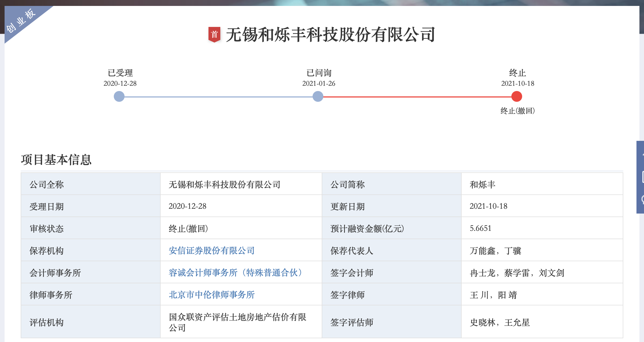
Task: Open 安信证券股份有限公司 sponsor link
Action: point(211,251)
